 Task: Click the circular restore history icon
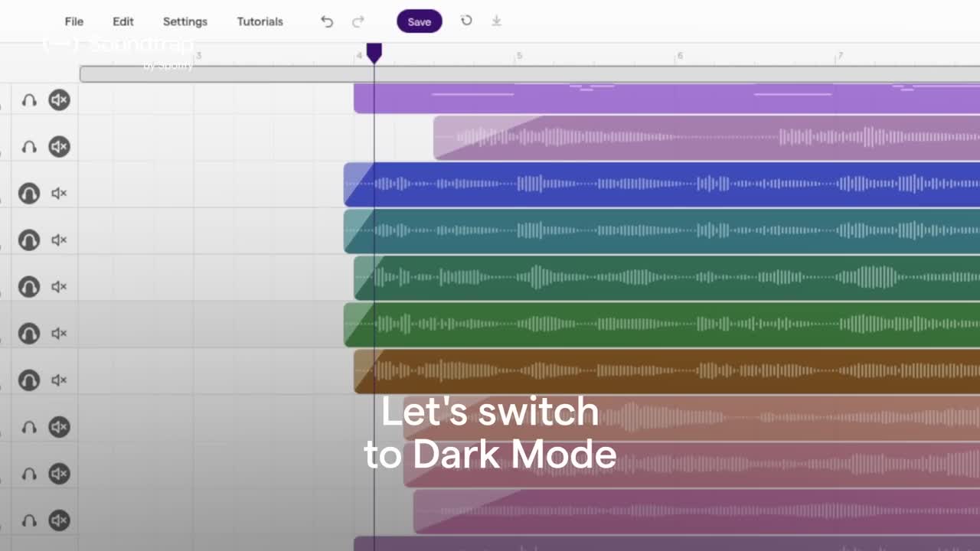point(466,21)
